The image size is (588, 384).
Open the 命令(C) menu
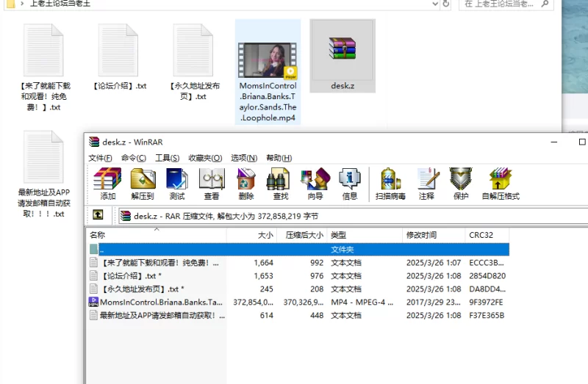(x=134, y=158)
